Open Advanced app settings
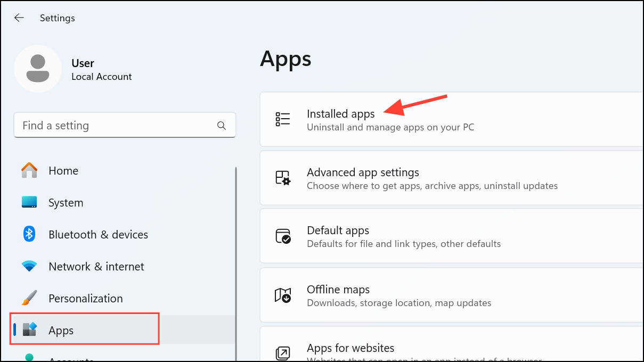This screenshot has width=644, height=362. [x=452, y=178]
